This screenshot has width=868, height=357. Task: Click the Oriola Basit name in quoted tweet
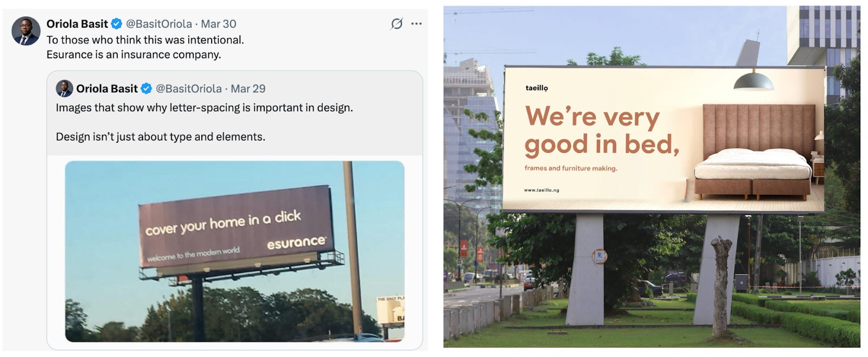[x=107, y=88]
